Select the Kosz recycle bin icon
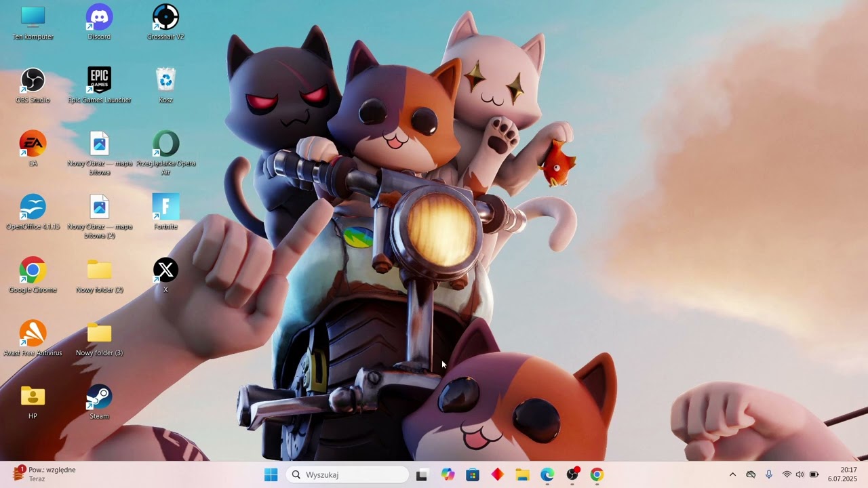The image size is (868, 488). click(x=165, y=86)
